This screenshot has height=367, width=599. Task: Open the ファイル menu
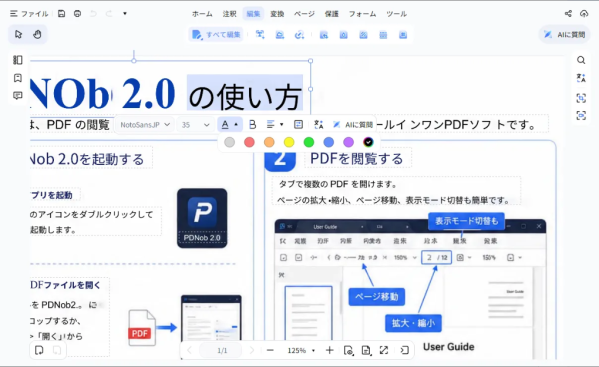pos(29,14)
